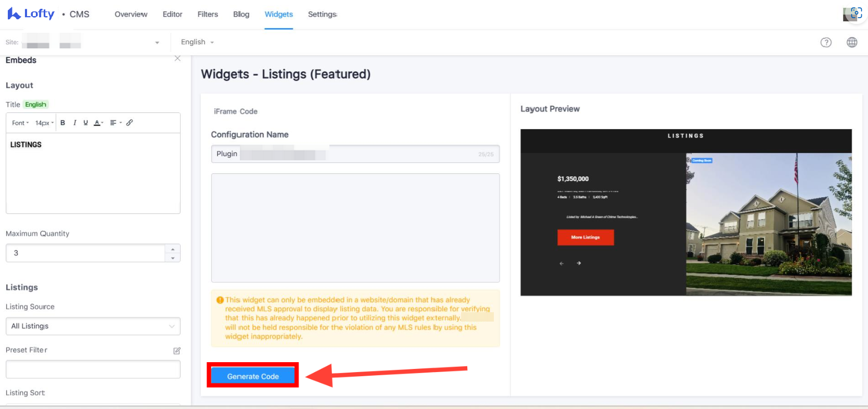Viewport: 868px width, 409px height.
Task: Increase the Maximum Quantity value
Action: [x=173, y=249]
